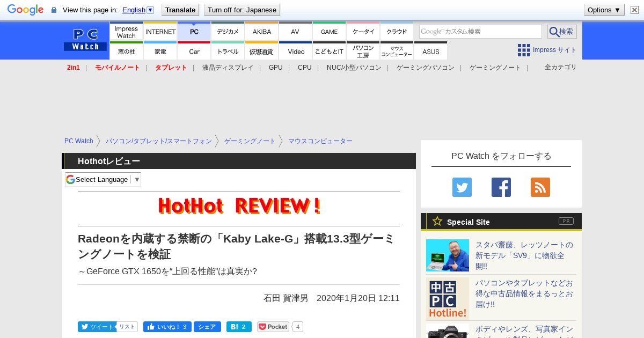Click the PC Watch logo
Screen dimensions: 644x338
(x=85, y=40)
